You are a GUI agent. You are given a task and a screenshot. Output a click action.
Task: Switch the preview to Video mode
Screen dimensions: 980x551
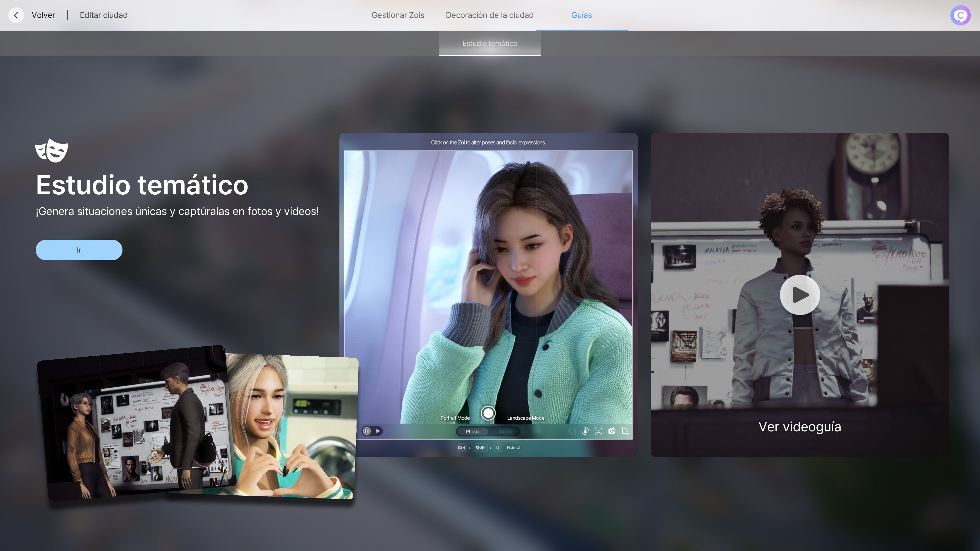(505, 431)
